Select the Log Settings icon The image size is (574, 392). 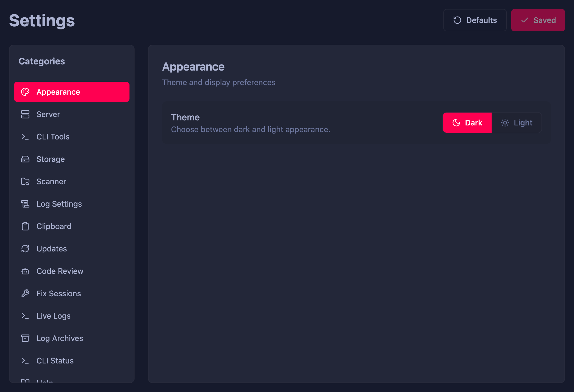click(26, 204)
